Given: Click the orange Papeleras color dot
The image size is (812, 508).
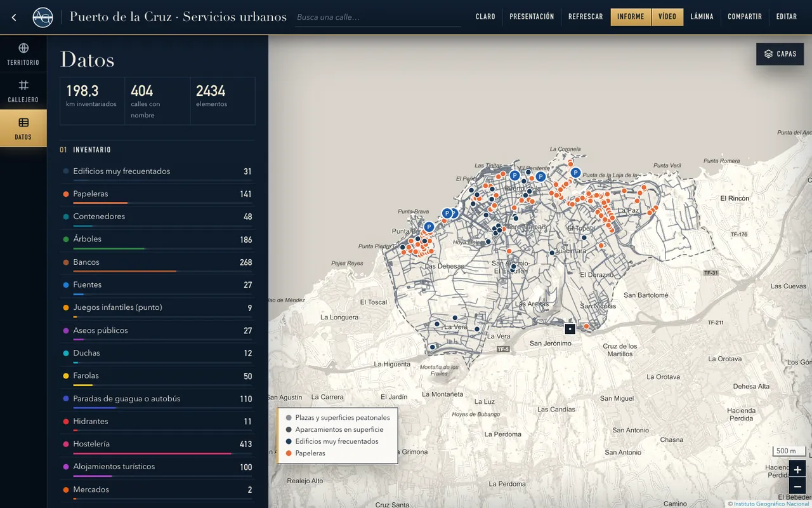Looking at the screenshot, I should pos(66,194).
